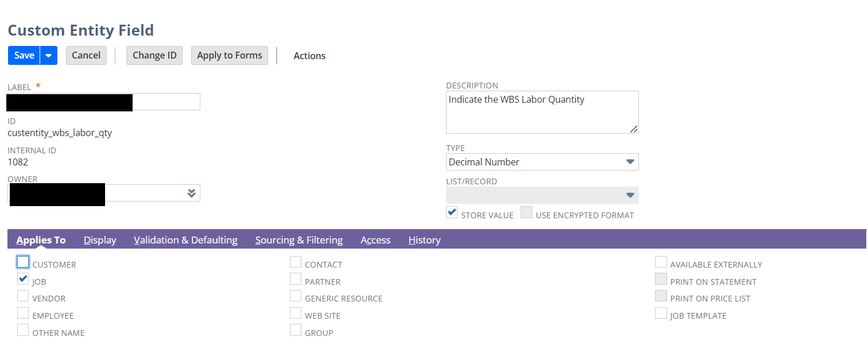
Task: Switch to the Display tab
Action: coord(100,240)
